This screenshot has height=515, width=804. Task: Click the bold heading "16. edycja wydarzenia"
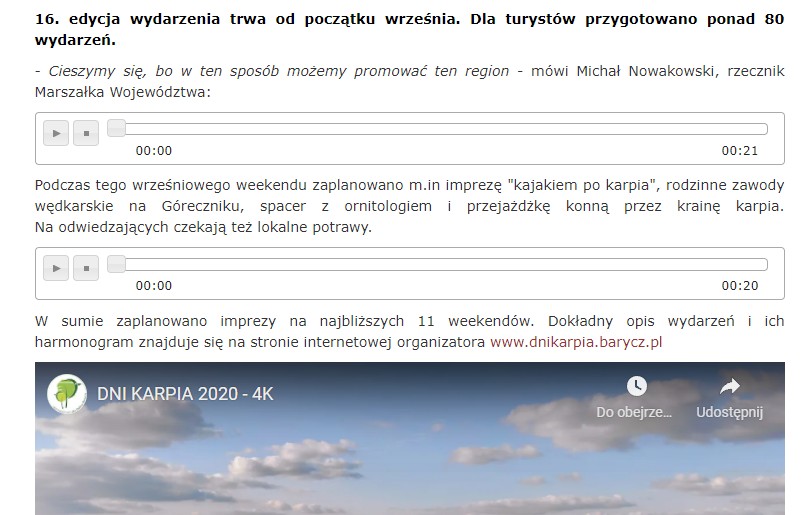coord(128,19)
